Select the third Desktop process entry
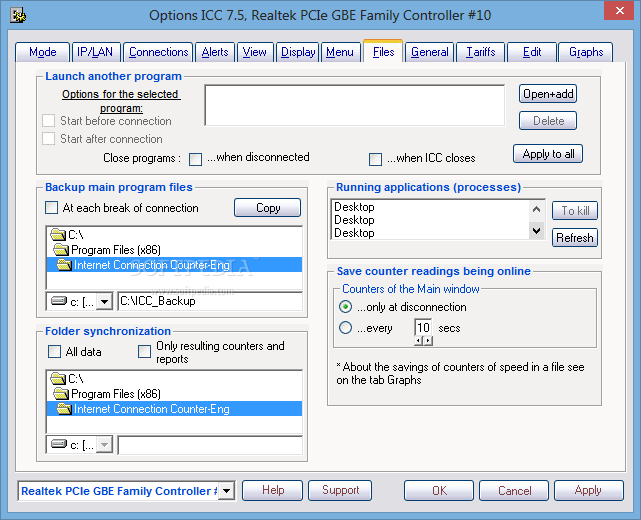The height and width of the screenshot is (520, 641). point(429,233)
